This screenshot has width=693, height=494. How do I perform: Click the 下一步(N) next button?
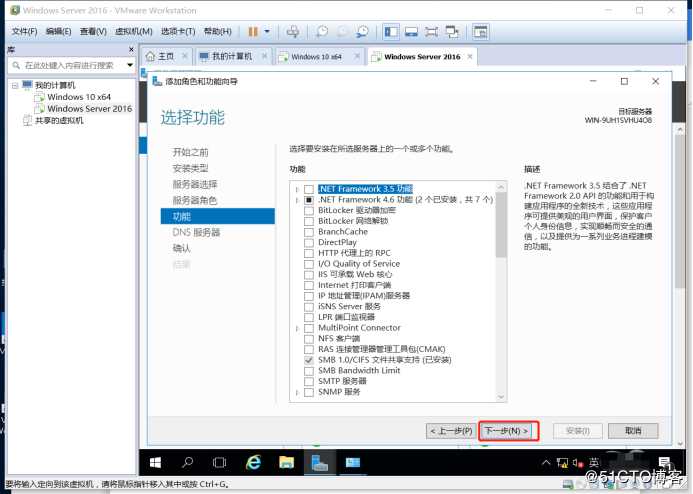click(x=507, y=431)
